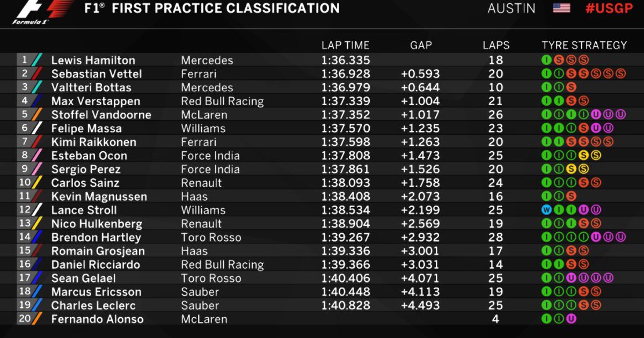Click the Mercedes teal swatch beside position 1
Image resolution: width=644 pixels, height=338 pixels.
coord(37,60)
